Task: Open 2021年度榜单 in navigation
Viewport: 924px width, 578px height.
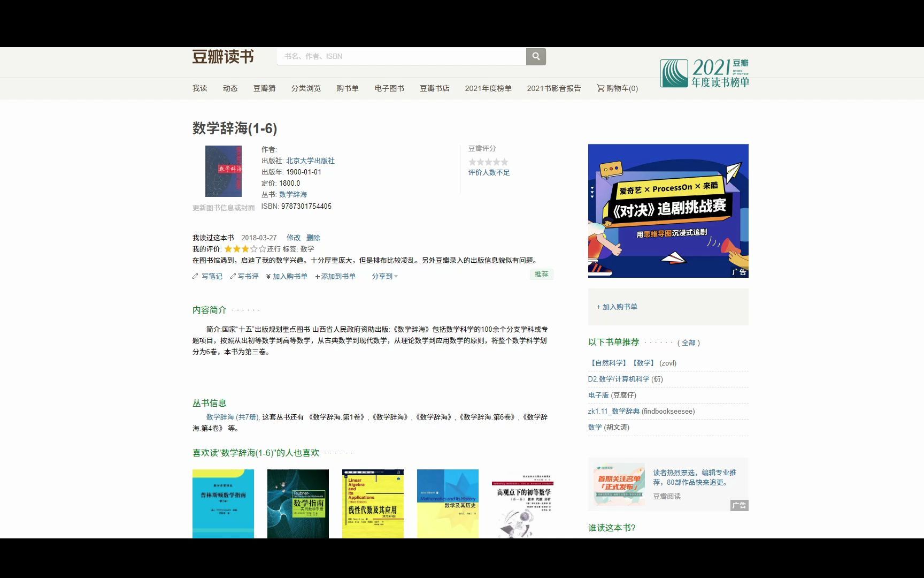Action: [488, 88]
